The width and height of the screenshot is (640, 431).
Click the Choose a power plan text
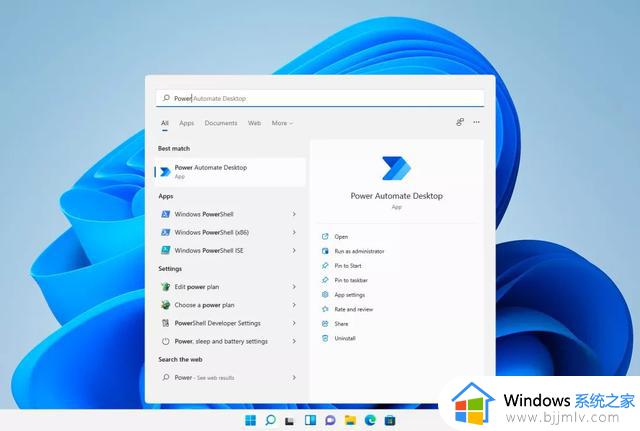pyautogui.click(x=204, y=305)
